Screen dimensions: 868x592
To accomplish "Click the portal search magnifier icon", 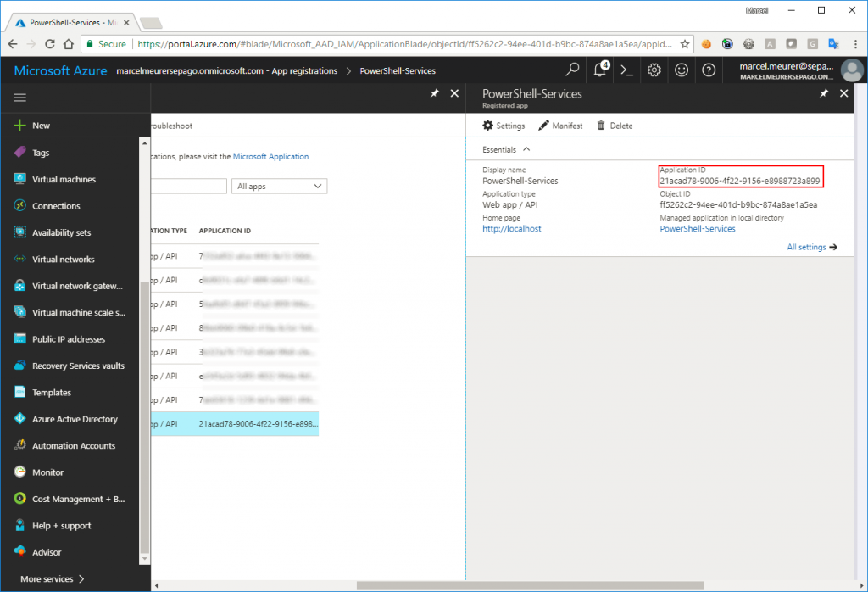I will (572, 70).
